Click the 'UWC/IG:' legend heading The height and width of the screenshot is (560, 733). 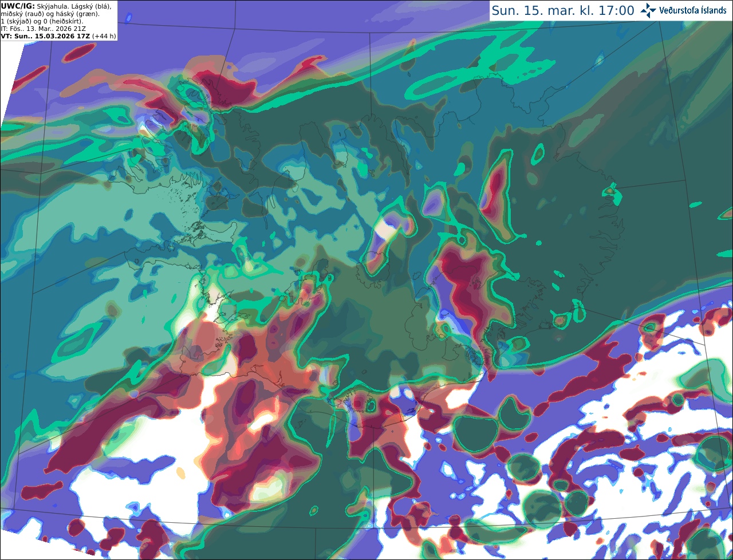tap(17, 6)
